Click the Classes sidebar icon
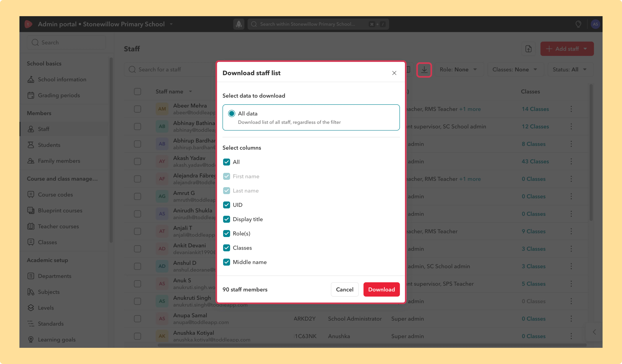This screenshot has height=364, width=622. [31, 242]
